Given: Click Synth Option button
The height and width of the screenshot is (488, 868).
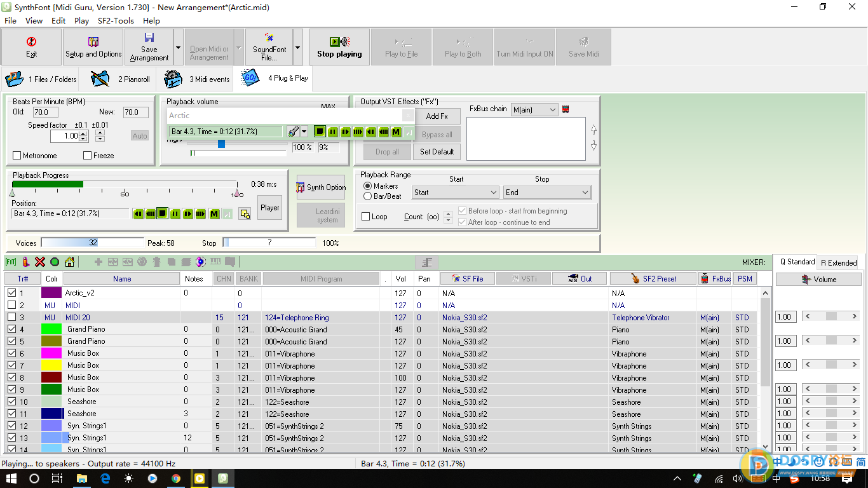Looking at the screenshot, I should [x=321, y=187].
